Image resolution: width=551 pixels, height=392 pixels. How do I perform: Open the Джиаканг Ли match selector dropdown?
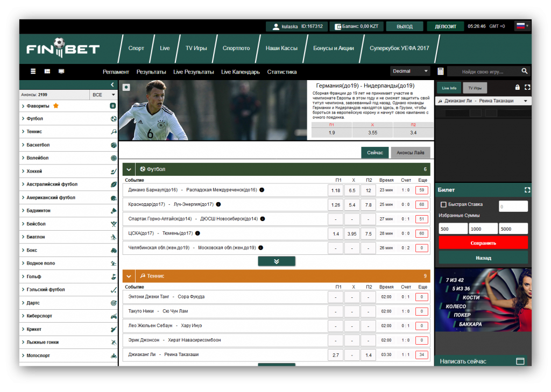point(483,101)
